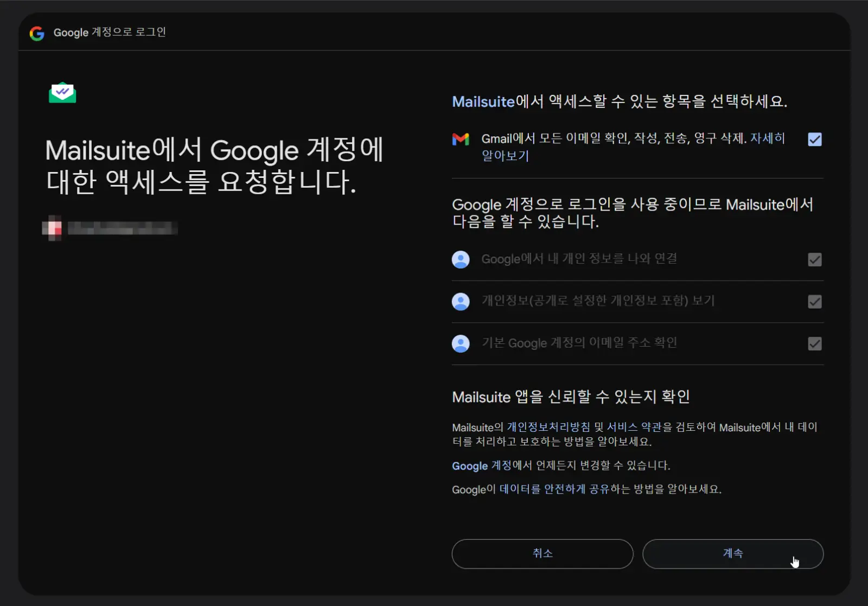Click the Gmail M icon
The height and width of the screenshot is (606, 868).
461,139
